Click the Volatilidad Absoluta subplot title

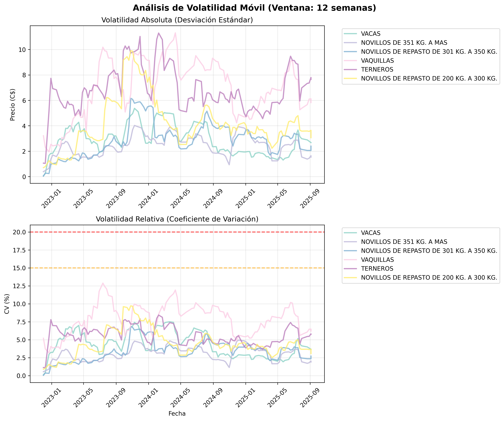point(177,20)
